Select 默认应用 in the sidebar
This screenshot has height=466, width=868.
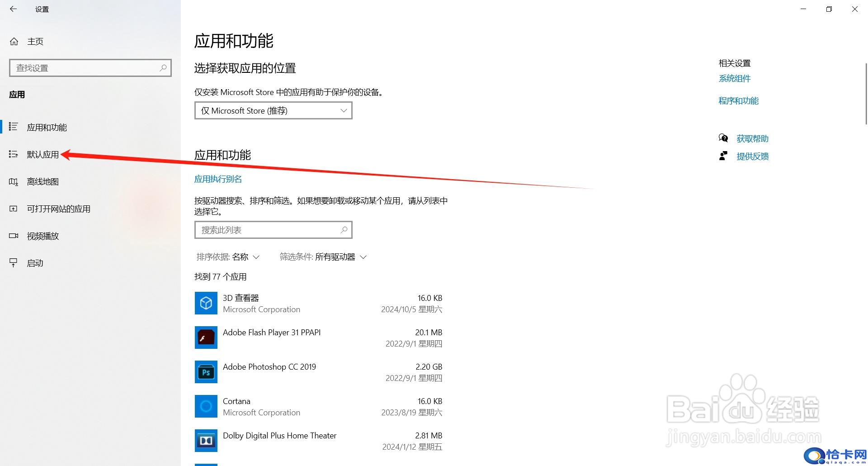pyautogui.click(x=90, y=154)
